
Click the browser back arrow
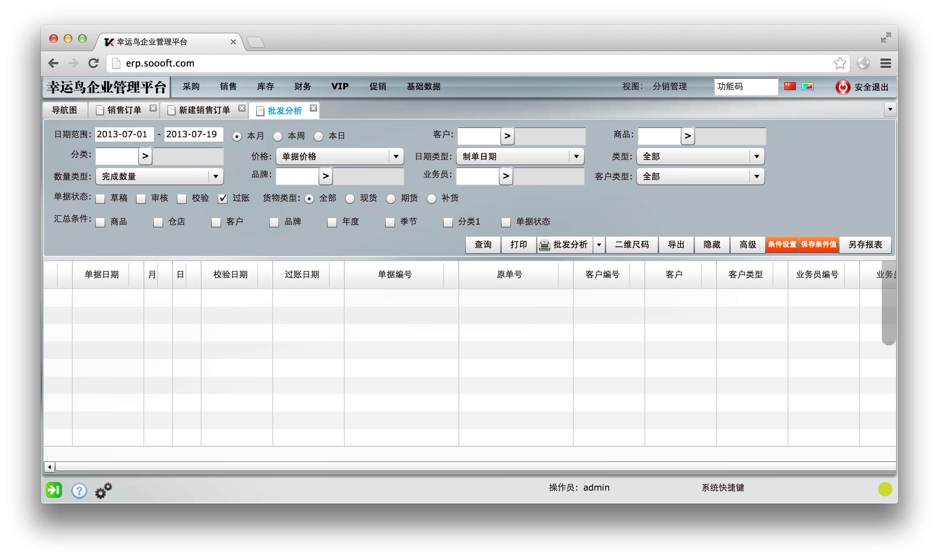(53, 63)
